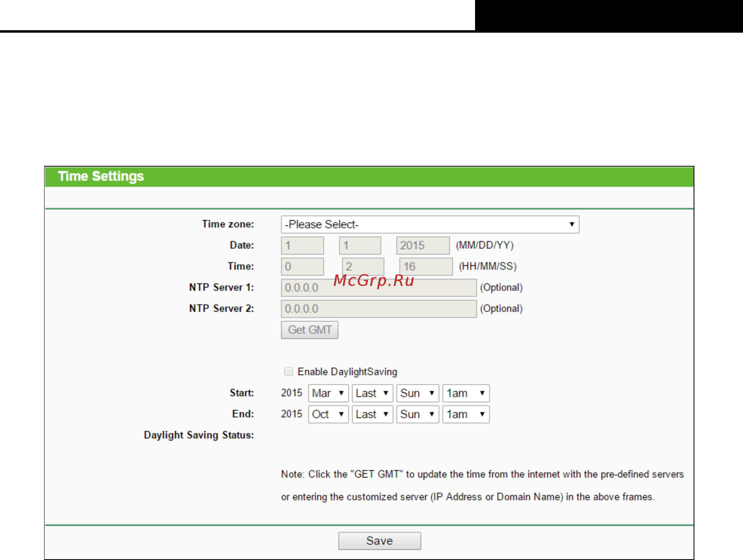Click the Date day field
Screen dimensions: 743x560
[360, 245]
